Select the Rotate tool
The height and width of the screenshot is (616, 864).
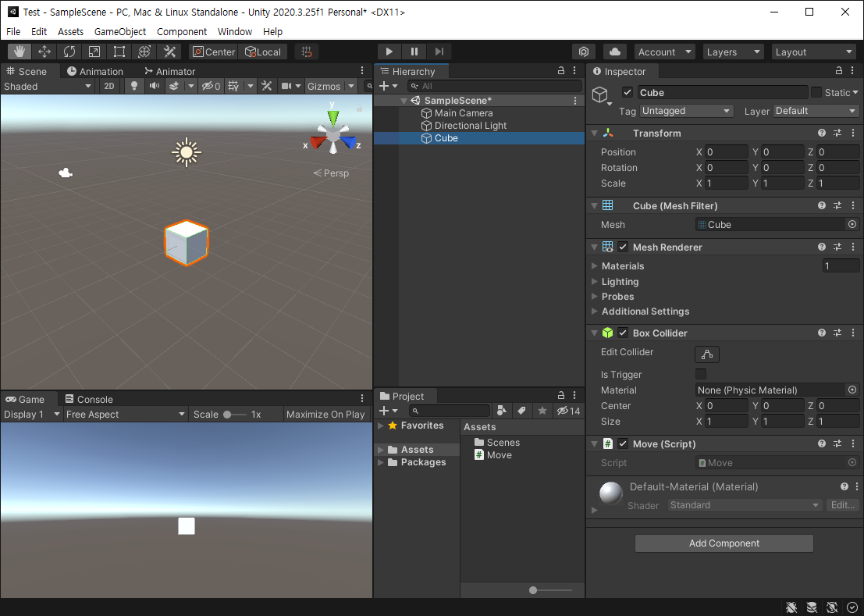[x=69, y=52]
